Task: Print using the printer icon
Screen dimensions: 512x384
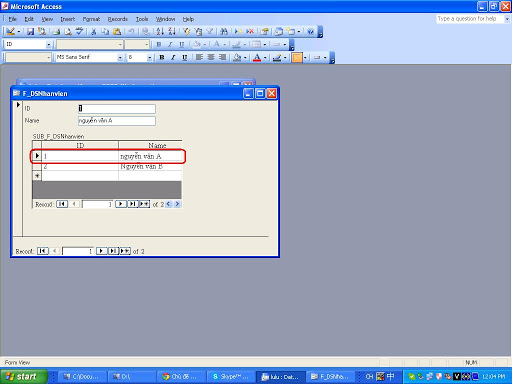Action: 57,32
